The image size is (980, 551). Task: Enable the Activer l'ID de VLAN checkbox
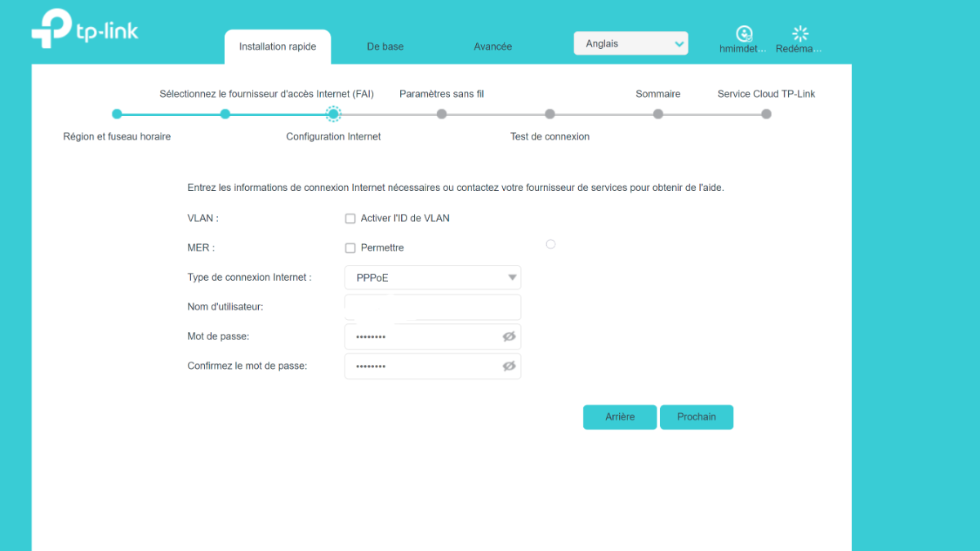(350, 219)
